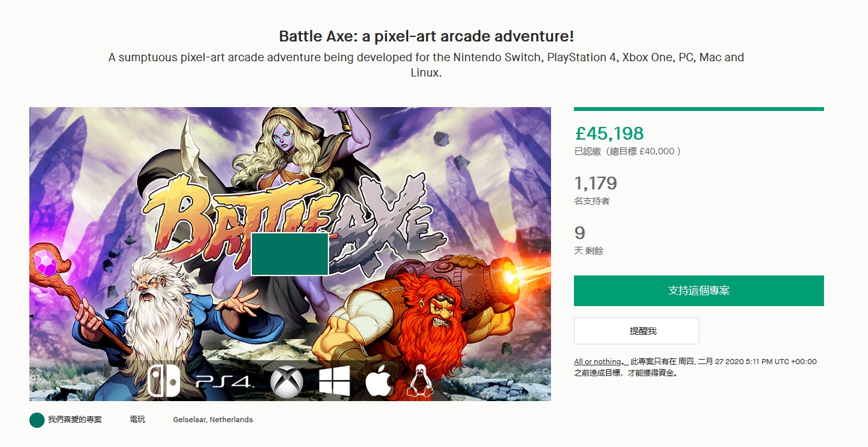The height and width of the screenshot is (447, 868).
Task: Click the Xbox logo icon
Action: [286, 383]
